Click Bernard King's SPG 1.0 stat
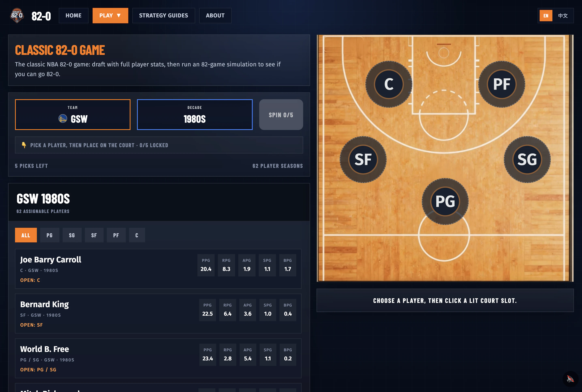This screenshot has width=582, height=392. point(268,310)
